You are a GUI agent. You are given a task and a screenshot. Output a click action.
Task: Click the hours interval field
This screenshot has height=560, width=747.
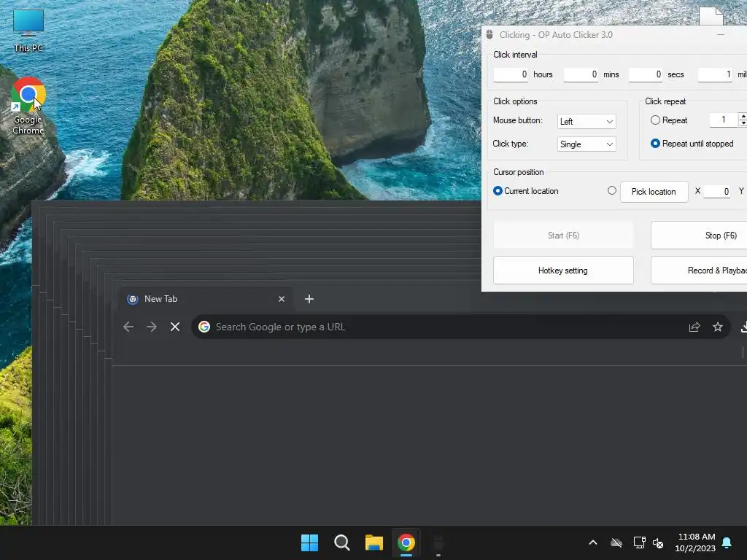pos(511,74)
